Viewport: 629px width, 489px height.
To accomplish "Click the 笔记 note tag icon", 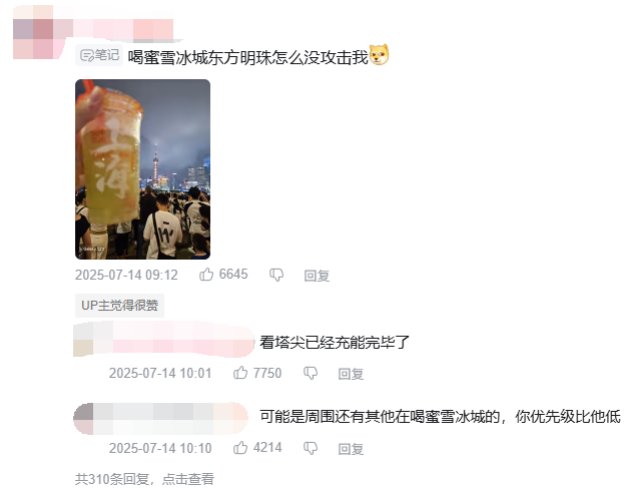I will pos(99,55).
